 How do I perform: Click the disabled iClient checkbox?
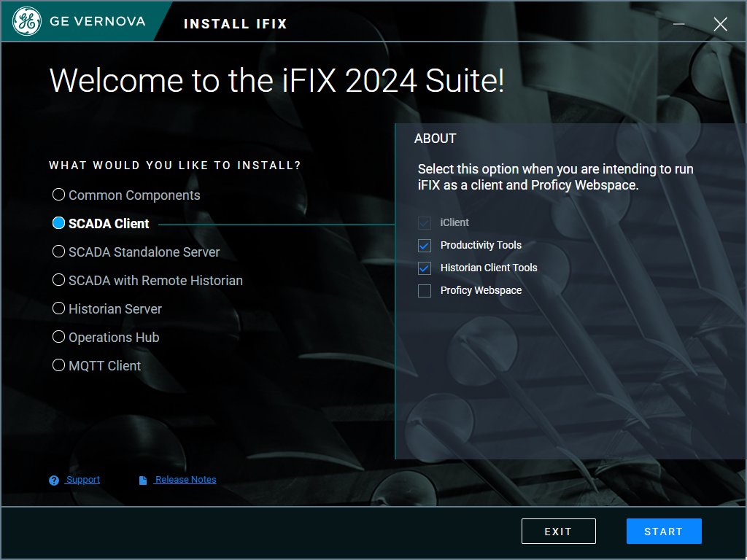point(425,222)
